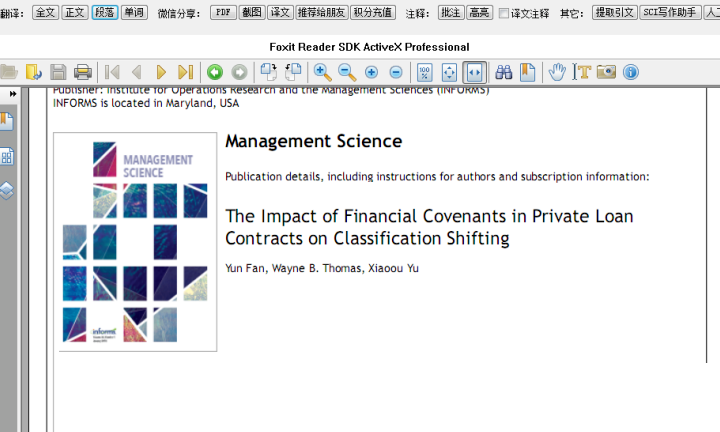
Task: Click the blue minus zoom button
Action: point(396,73)
